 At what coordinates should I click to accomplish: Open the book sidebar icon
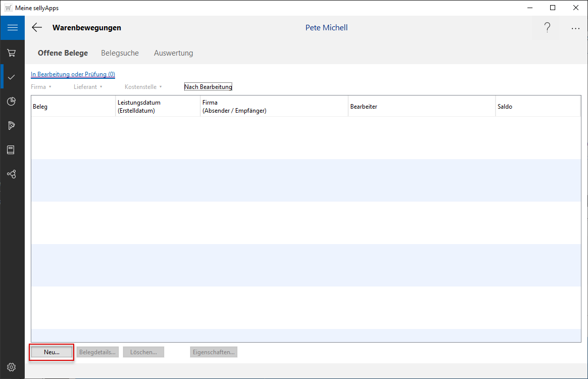coord(12,150)
